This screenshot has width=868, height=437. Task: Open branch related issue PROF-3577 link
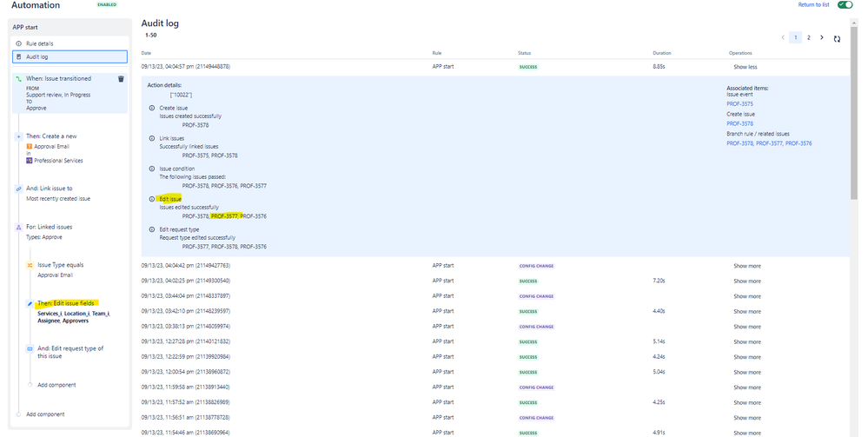click(x=770, y=143)
